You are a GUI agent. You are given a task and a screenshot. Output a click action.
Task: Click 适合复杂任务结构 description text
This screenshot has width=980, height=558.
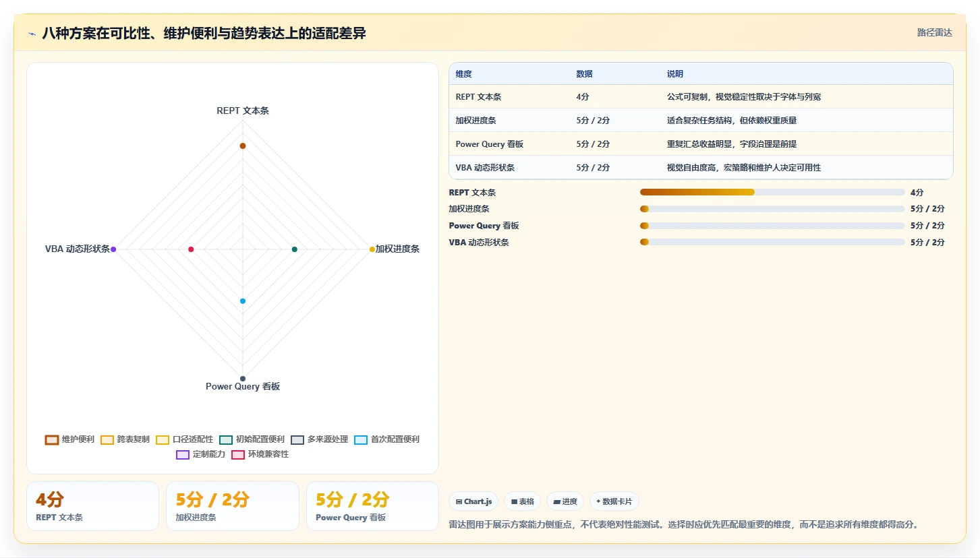pyautogui.click(x=732, y=121)
